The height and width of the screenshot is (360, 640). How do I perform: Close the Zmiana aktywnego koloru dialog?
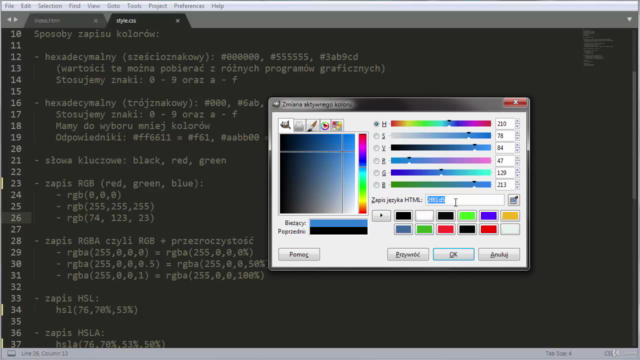(515, 102)
